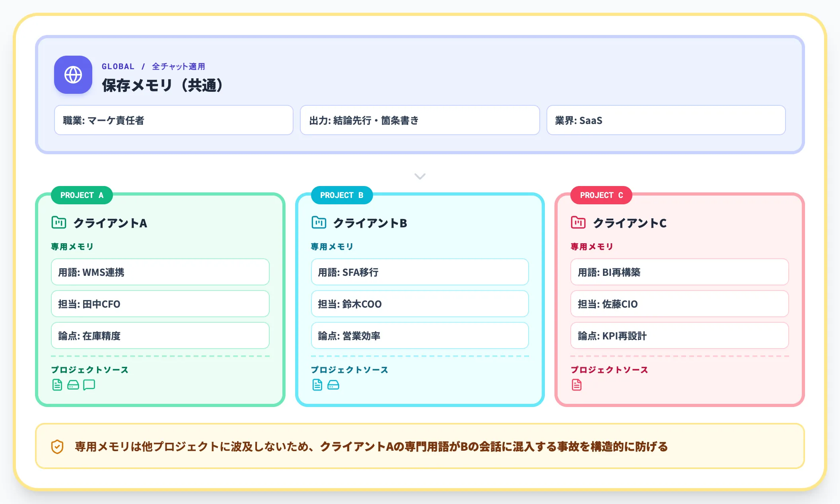Click the notice text about 専用メモリ isolation

(371, 447)
